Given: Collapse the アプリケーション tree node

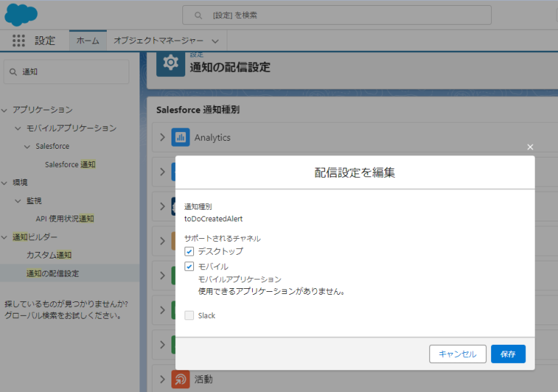Looking at the screenshot, I should (4, 110).
